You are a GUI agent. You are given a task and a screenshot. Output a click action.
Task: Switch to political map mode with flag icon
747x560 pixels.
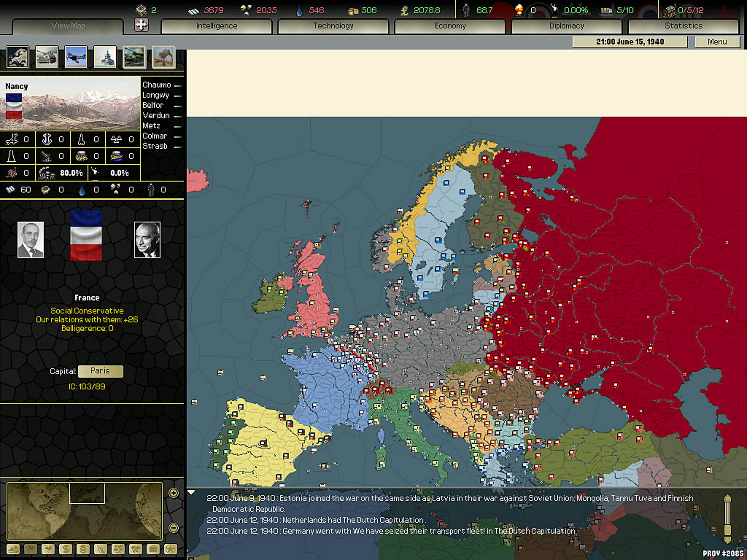click(x=31, y=549)
